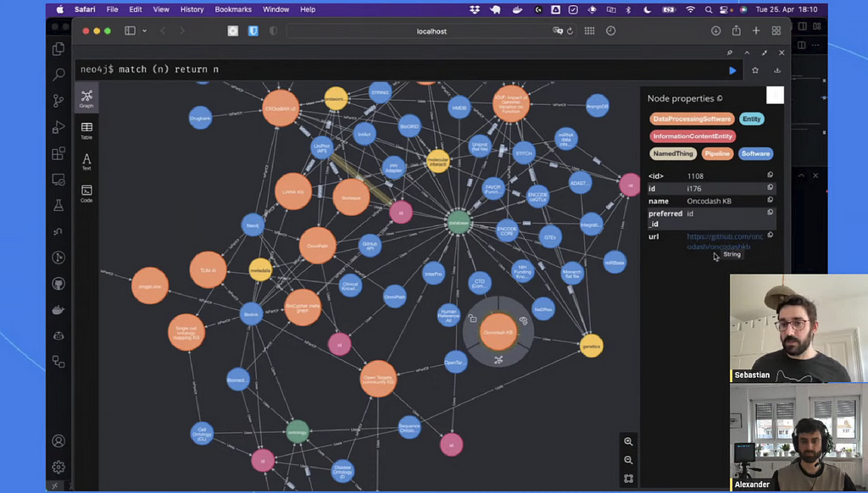Switch to the Text result view
868x493 pixels.
click(86, 162)
